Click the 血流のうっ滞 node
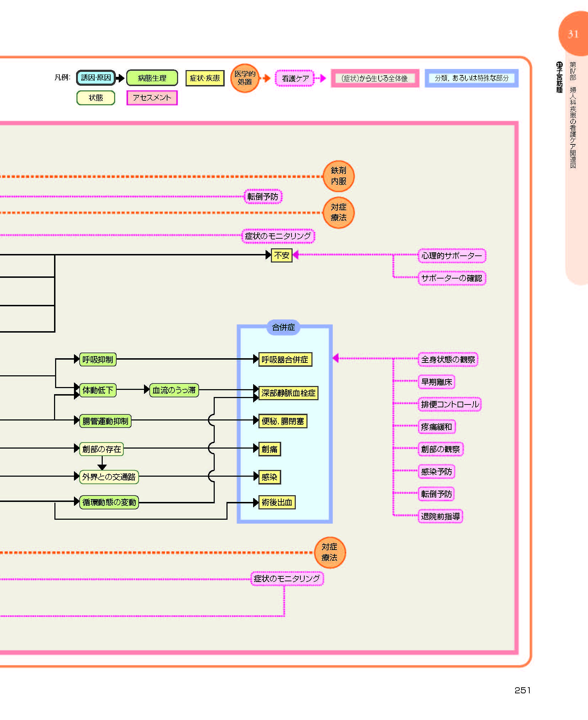The width and height of the screenshot is (588, 720). tap(174, 390)
